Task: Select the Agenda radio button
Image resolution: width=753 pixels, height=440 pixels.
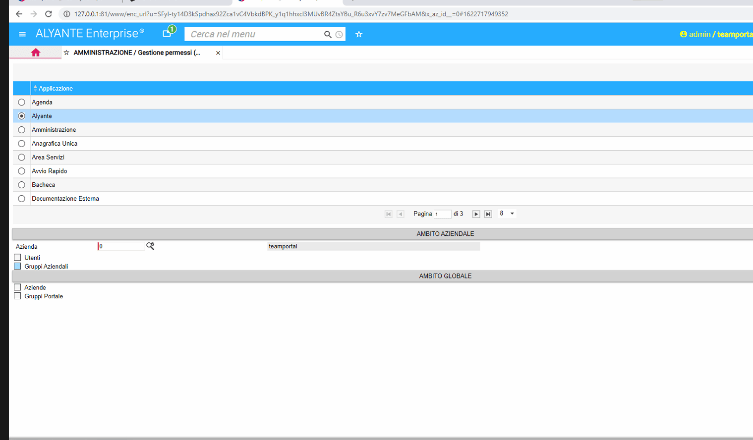Action: coord(22,102)
